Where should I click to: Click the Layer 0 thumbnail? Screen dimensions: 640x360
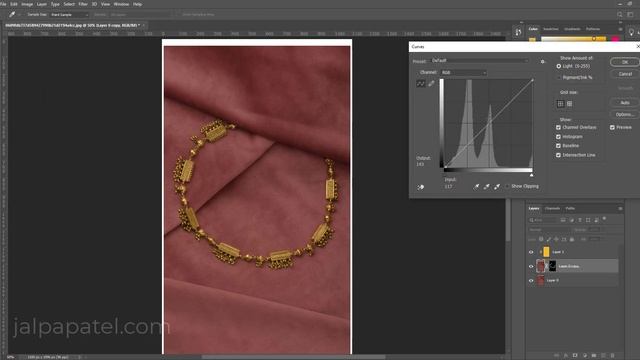click(540, 280)
